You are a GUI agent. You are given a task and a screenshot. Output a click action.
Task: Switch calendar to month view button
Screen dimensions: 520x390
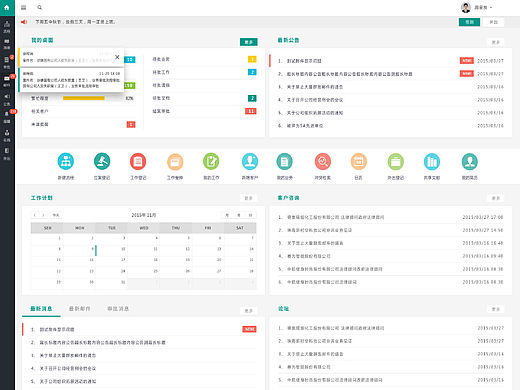point(227,215)
